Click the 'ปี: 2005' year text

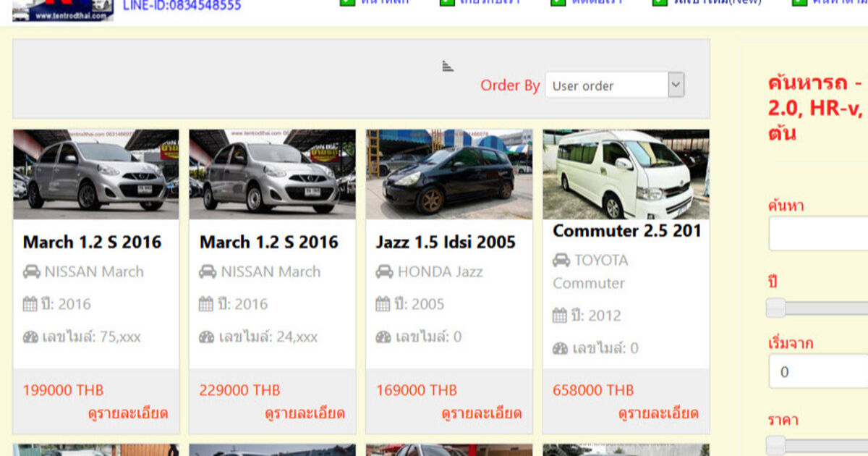click(420, 304)
